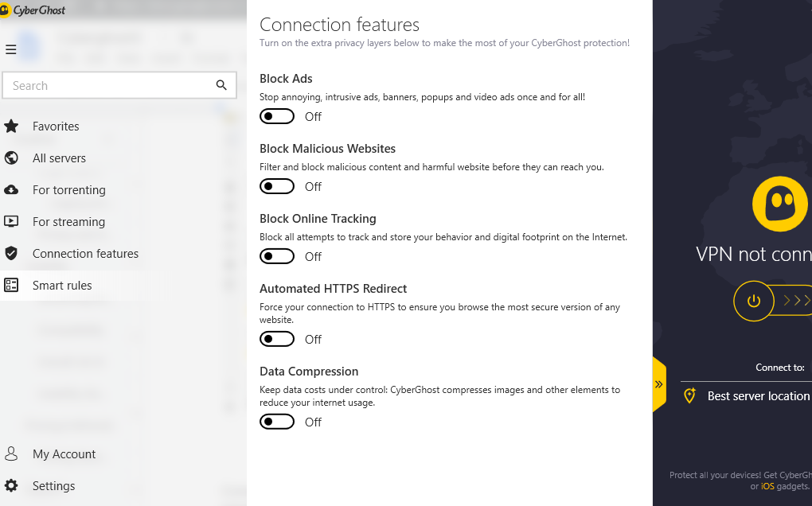Image resolution: width=812 pixels, height=506 pixels.
Task: Click the Connect to: label
Action: pyautogui.click(x=780, y=368)
